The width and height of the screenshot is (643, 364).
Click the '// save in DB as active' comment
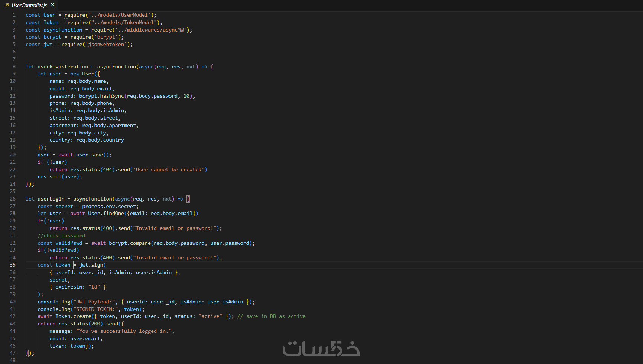tap(272, 316)
